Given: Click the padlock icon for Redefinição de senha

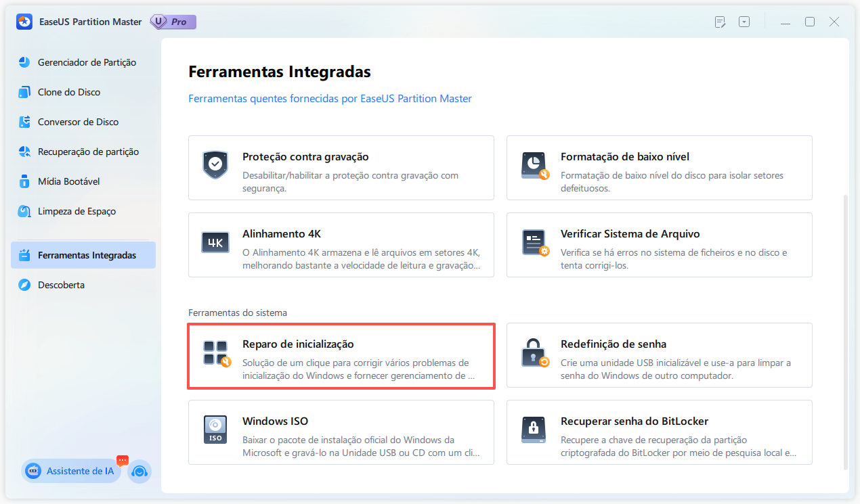Looking at the screenshot, I should (535, 353).
